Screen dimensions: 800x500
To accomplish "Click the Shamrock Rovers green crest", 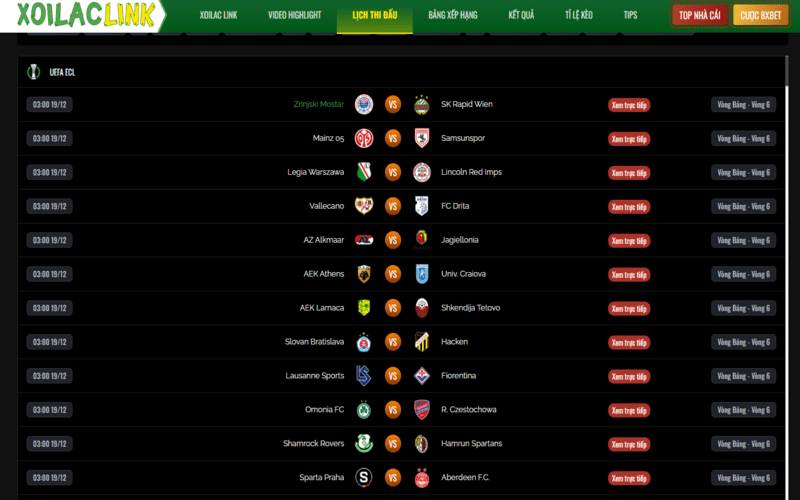I will coord(364,444).
